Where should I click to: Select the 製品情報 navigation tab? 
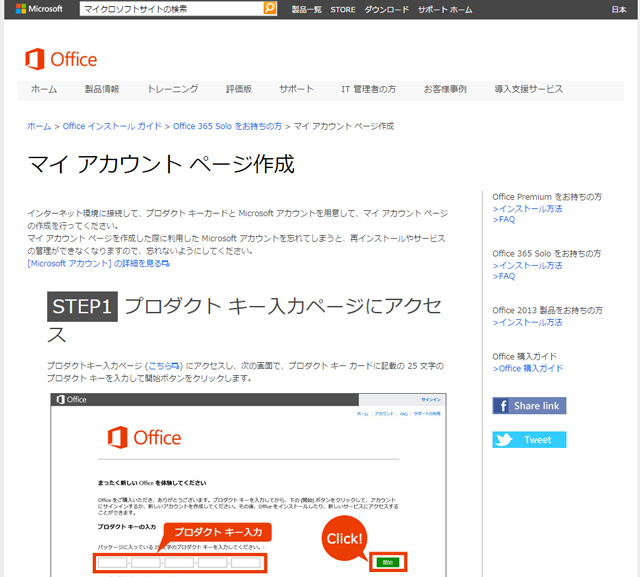[x=102, y=89]
